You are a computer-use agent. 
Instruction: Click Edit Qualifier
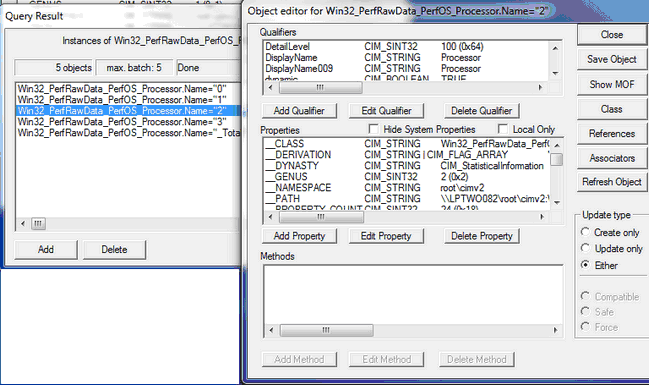point(387,111)
